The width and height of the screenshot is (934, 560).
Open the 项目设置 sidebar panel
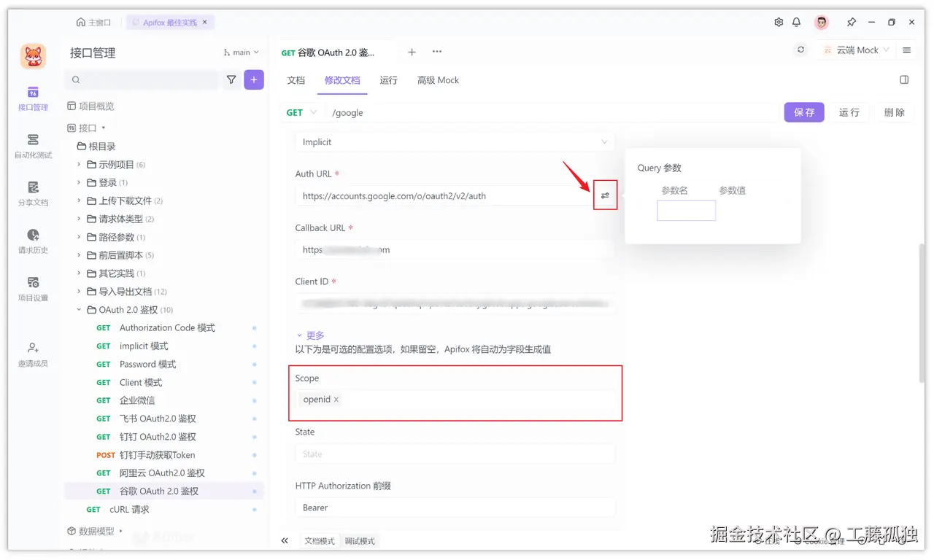[x=32, y=290]
